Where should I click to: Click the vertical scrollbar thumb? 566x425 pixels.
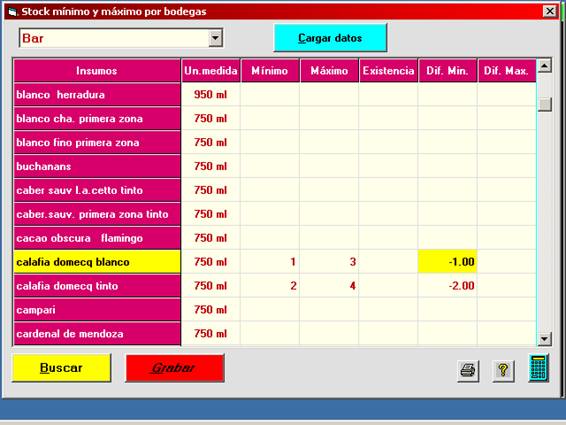click(545, 104)
